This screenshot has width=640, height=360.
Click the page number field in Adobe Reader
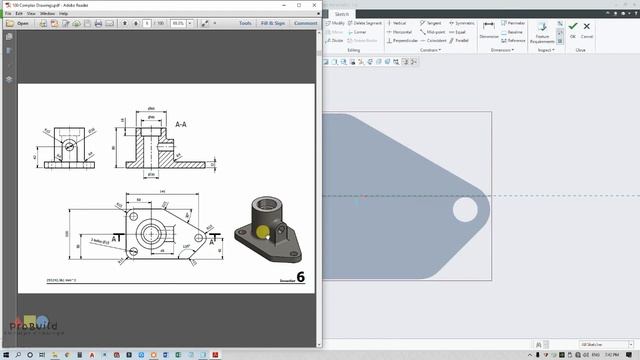tap(147, 24)
